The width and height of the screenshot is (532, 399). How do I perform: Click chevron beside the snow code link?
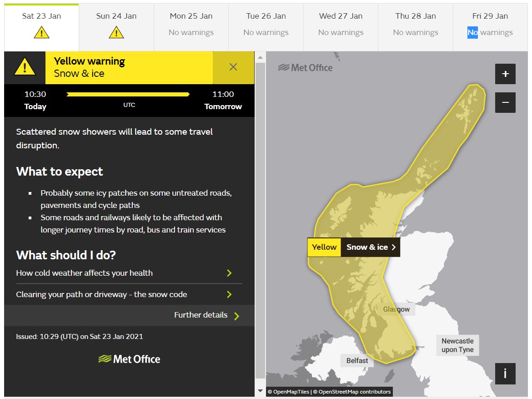(229, 294)
